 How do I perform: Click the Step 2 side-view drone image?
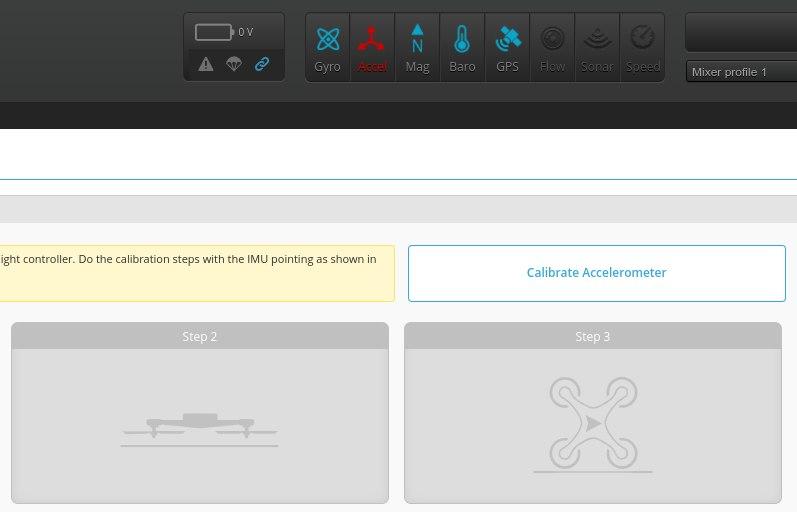tap(199, 426)
